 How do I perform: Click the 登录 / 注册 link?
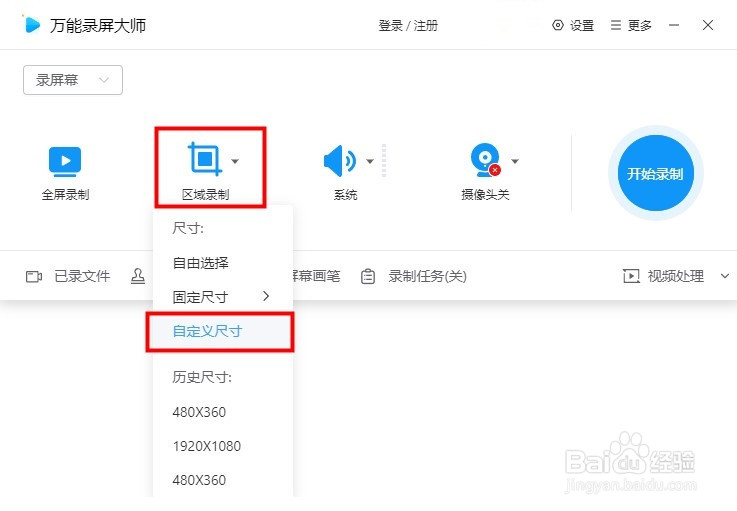[x=408, y=25]
